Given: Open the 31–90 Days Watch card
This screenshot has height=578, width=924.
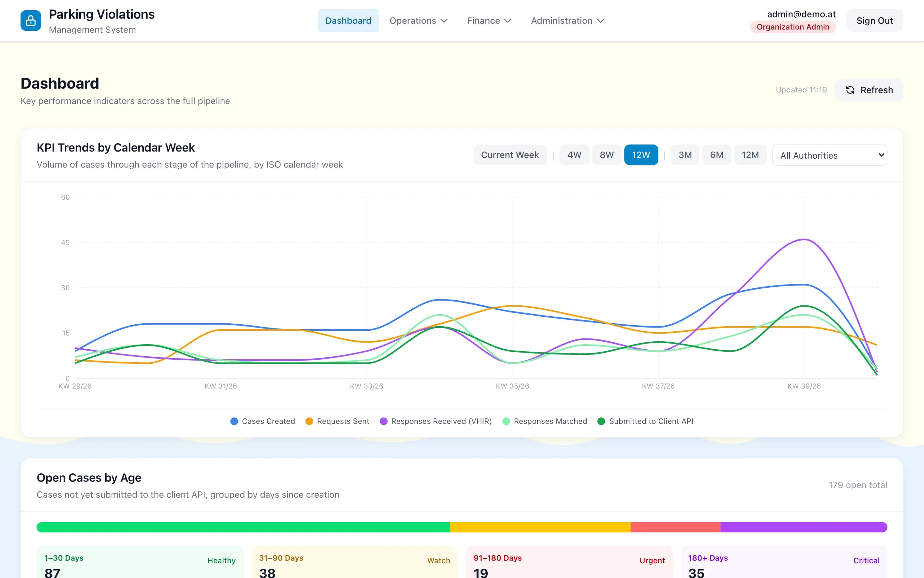Looking at the screenshot, I should [355, 562].
